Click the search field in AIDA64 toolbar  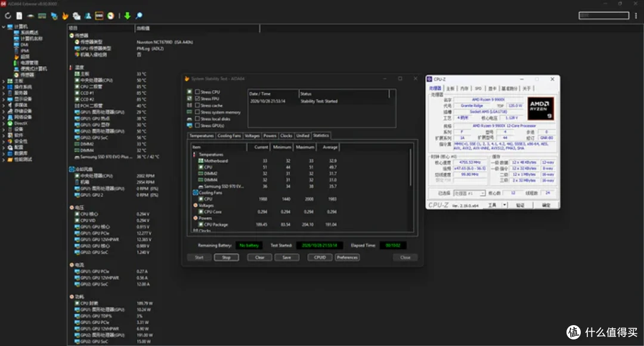pyautogui.click(x=603, y=16)
